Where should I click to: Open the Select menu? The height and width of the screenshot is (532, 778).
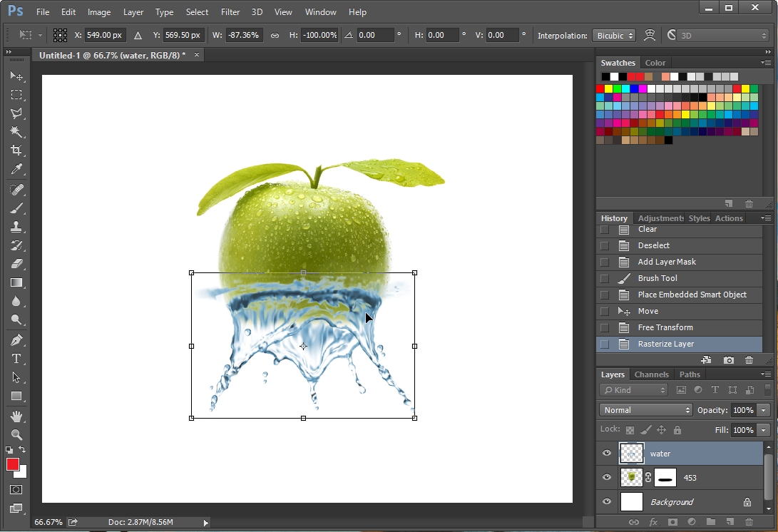(197, 12)
